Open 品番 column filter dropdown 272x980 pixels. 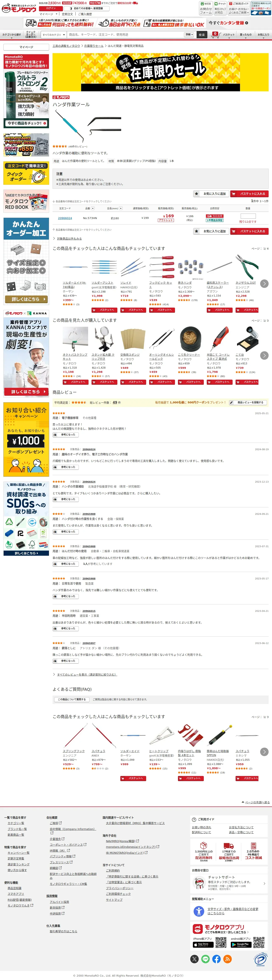[x=92, y=208]
